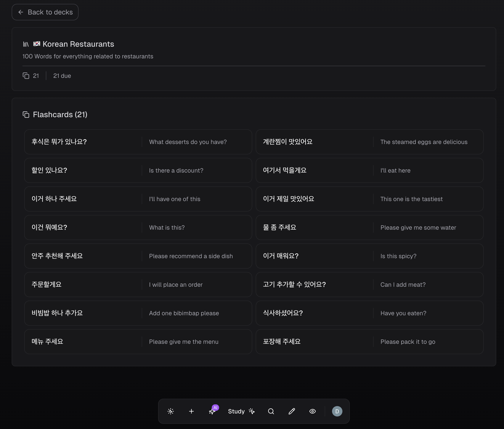Toggle the eye visibility icon
The image size is (504, 429).
tap(313, 411)
